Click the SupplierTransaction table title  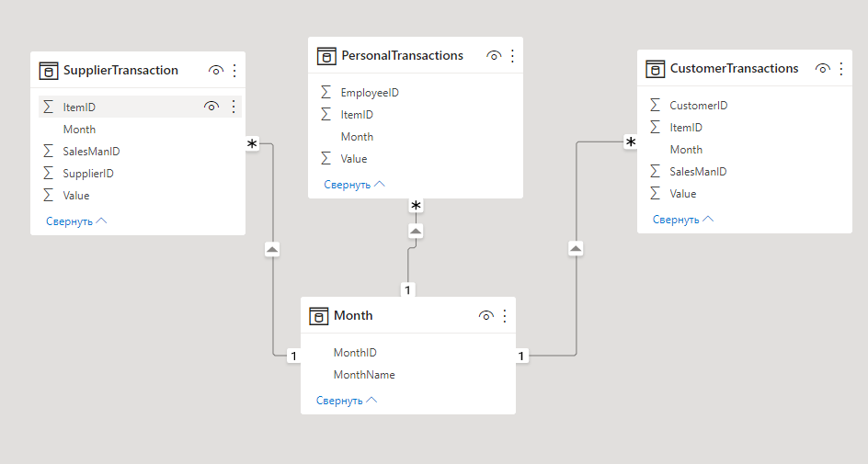pyautogui.click(x=120, y=70)
